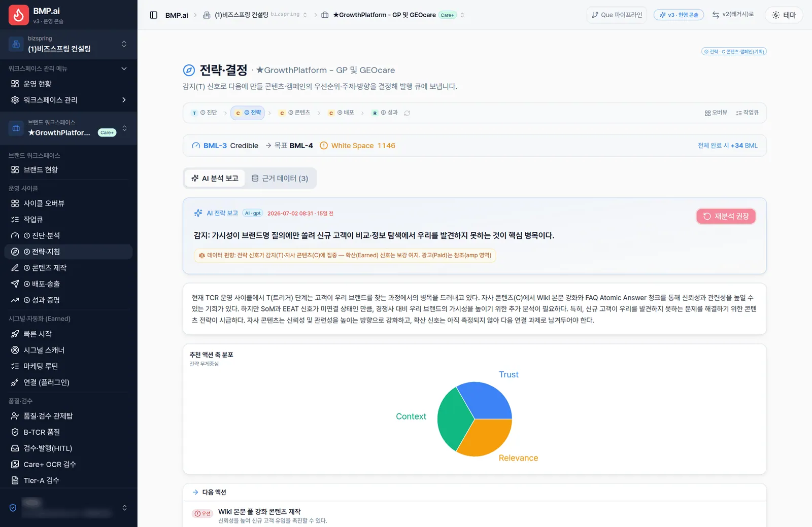Screen dimensions: 812x527
Task: Toggle the sidebar panel icon
Action: (x=154, y=15)
